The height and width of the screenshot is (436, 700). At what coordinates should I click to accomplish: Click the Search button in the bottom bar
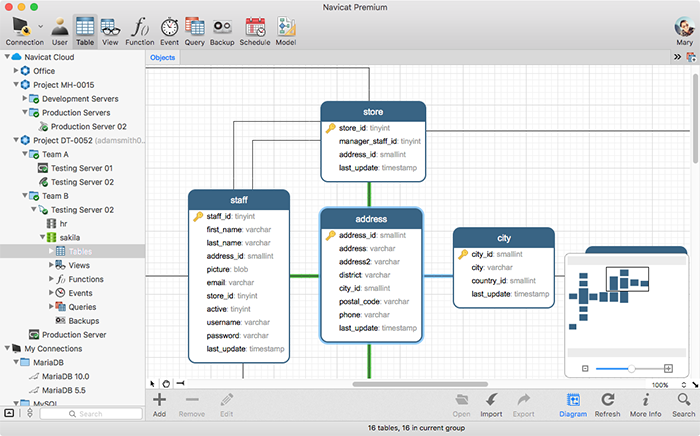click(684, 405)
